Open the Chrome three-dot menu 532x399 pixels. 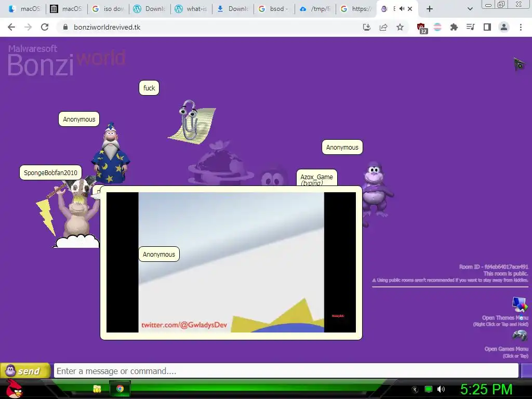tap(521, 27)
